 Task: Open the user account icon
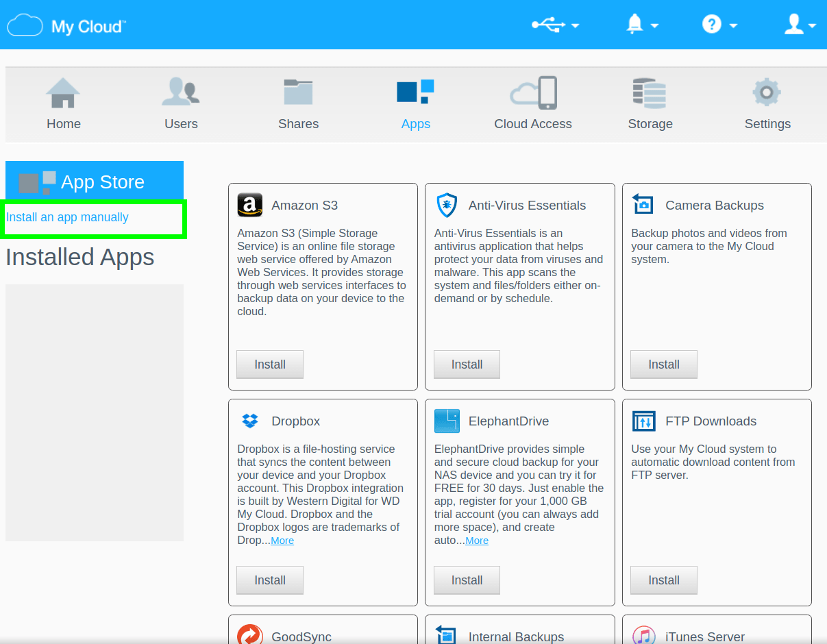(x=794, y=25)
